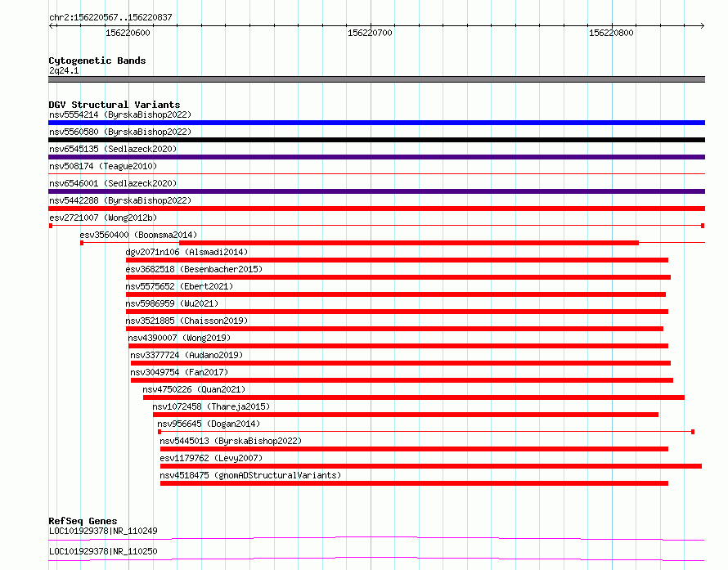Select the gray 2q24.1 cytogenetic band bar
This screenshot has height=570, width=728.
pyautogui.click(x=376, y=79)
